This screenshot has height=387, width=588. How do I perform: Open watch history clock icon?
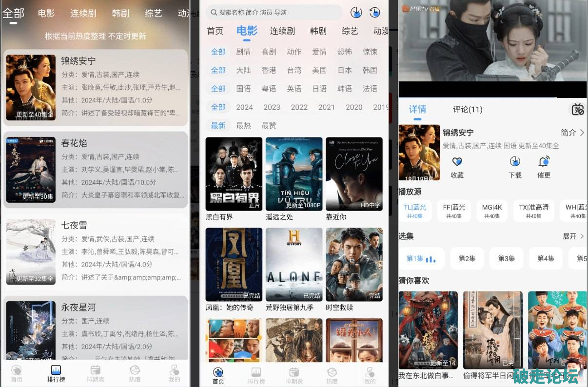pos(375,12)
